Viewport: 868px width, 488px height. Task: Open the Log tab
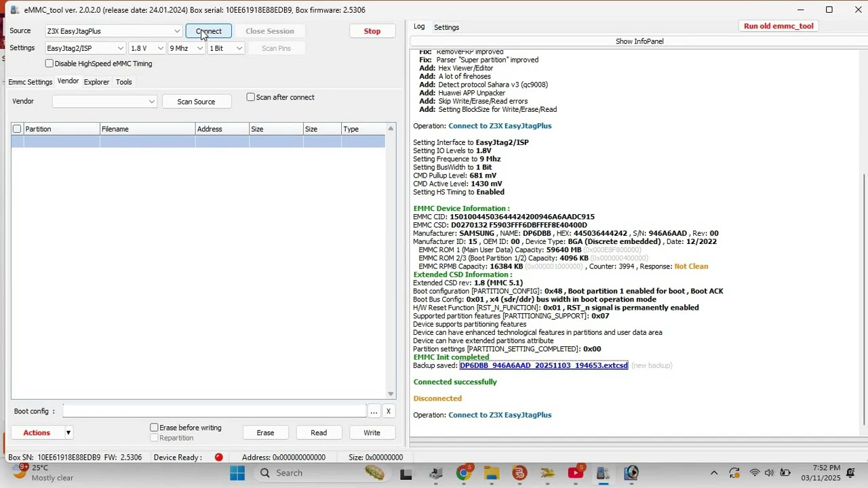point(419,26)
